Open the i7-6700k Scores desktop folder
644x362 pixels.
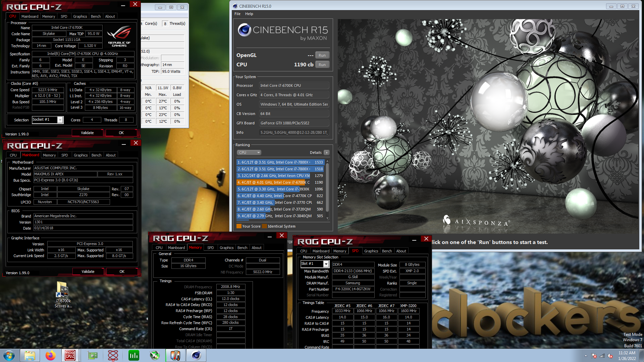point(63,294)
